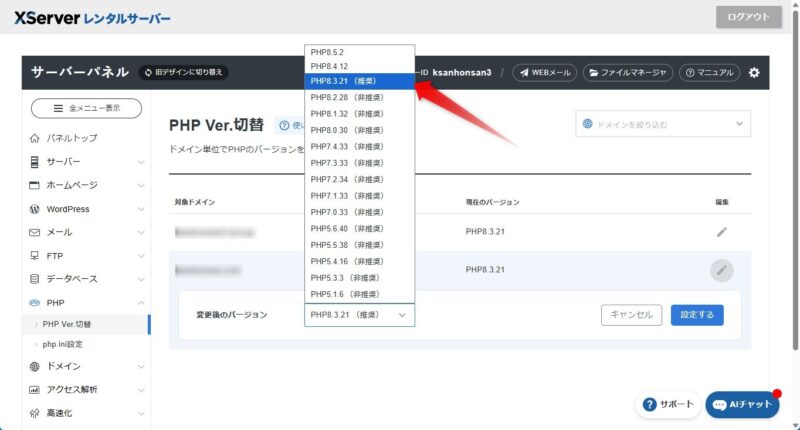Click the ログアウト logout button
The image size is (800, 430).
click(x=748, y=17)
